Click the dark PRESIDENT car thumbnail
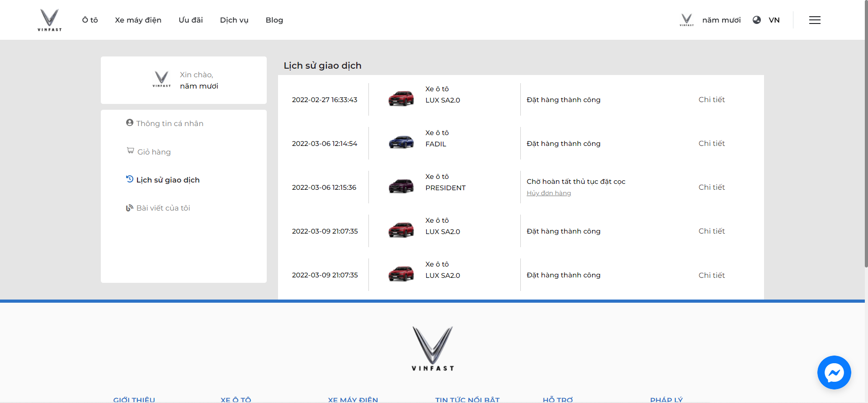This screenshot has width=868, height=403. click(x=401, y=186)
